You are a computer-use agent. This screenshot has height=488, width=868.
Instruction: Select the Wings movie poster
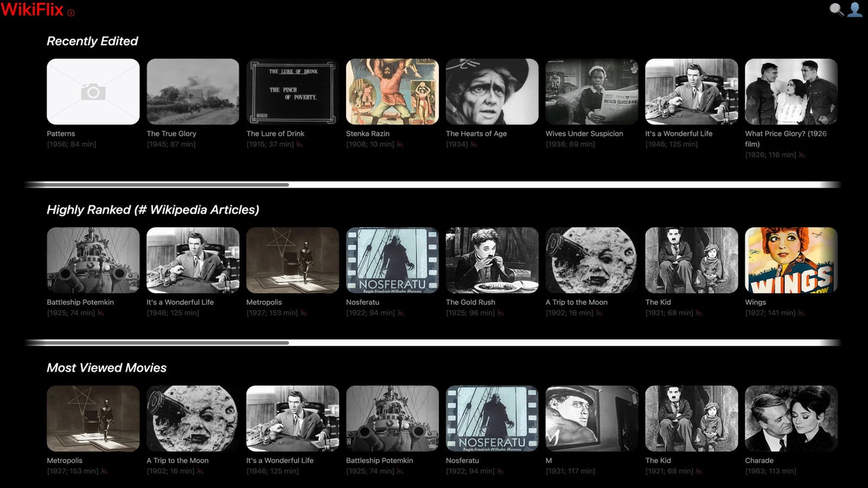(x=791, y=260)
